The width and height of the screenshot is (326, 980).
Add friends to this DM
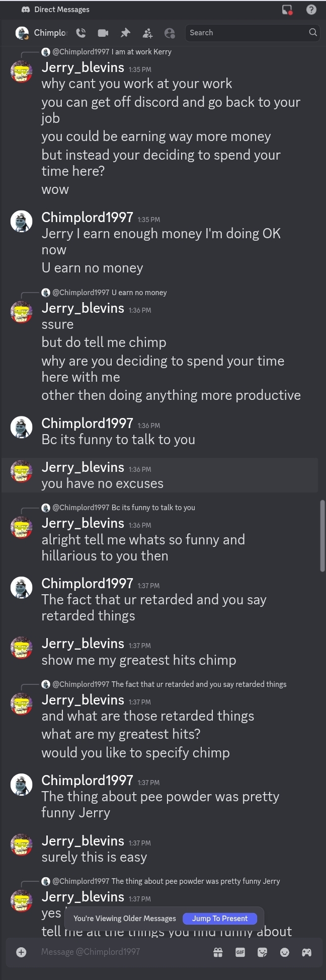pyautogui.click(x=147, y=33)
